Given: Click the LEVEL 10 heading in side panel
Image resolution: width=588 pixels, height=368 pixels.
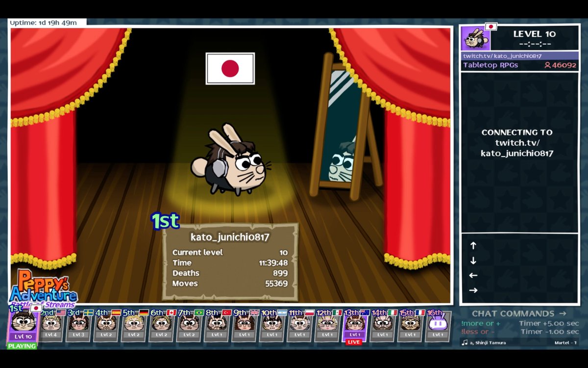Looking at the screenshot, I should (534, 34).
